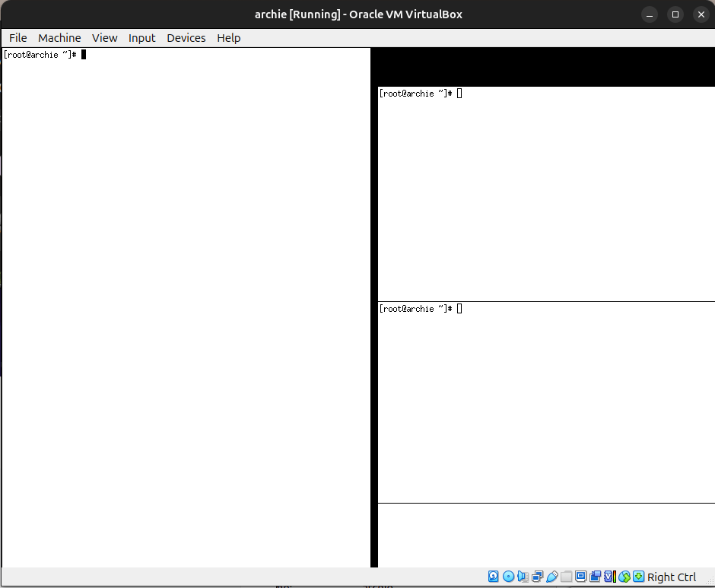Click the audio status icon
Screen dimensions: 715x588
[x=523, y=577]
